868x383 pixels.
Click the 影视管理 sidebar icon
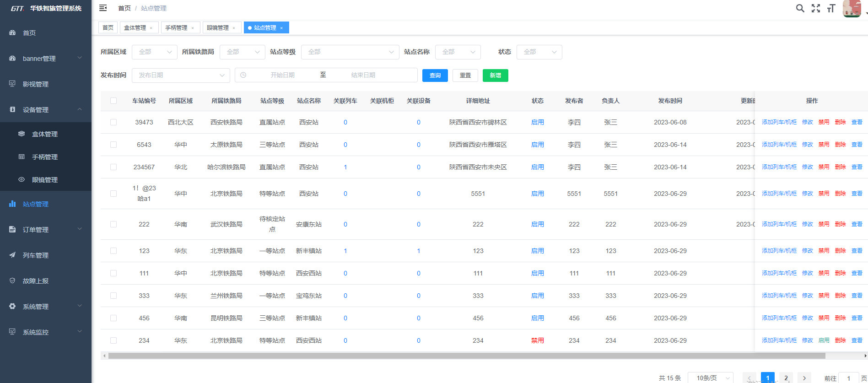click(12, 84)
